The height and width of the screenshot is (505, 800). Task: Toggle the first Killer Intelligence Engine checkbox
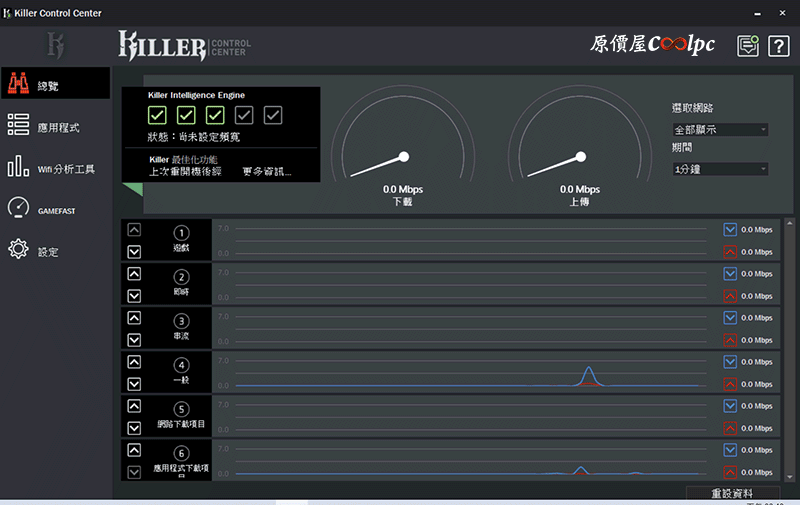157,115
